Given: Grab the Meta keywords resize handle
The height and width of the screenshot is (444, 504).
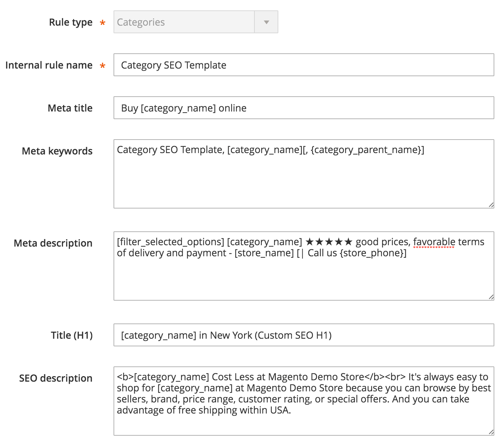Looking at the screenshot, I should (x=491, y=205).
